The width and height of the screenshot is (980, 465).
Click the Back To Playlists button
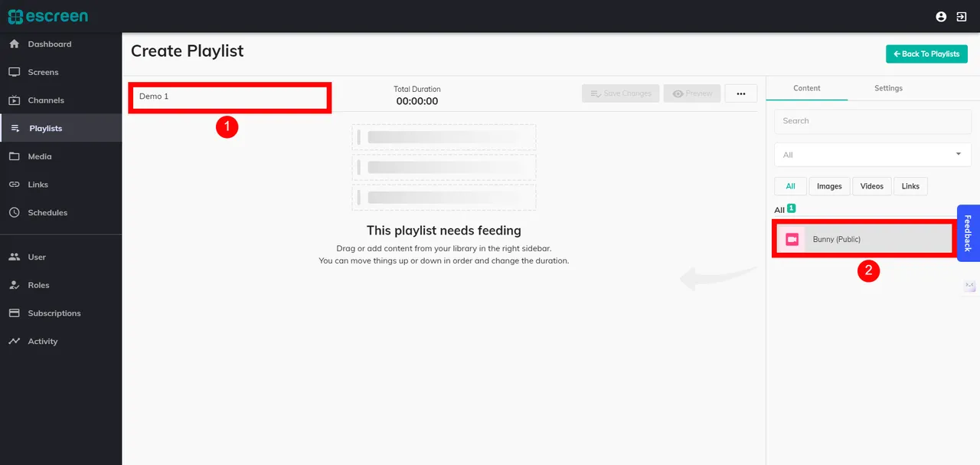(x=926, y=54)
